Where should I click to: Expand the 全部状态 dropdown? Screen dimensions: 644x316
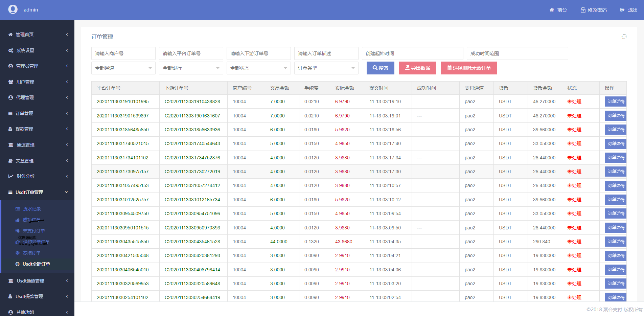pyautogui.click(x=258, y=68)
